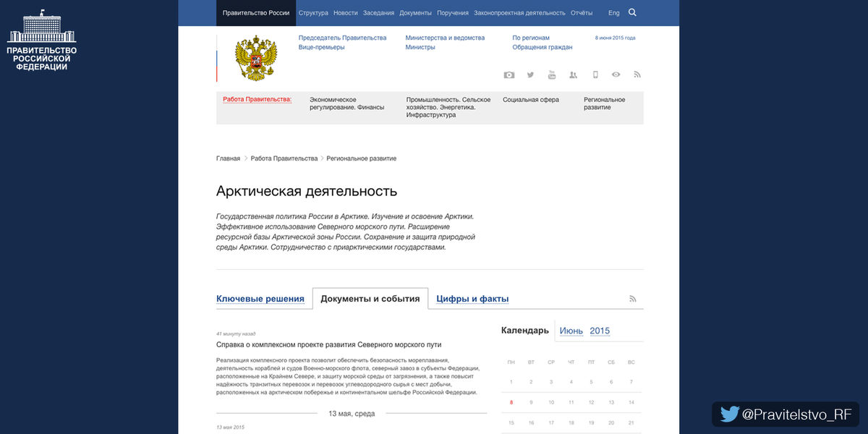Open the Поручения menu item
Screen dimensions: 868x434
453,13
